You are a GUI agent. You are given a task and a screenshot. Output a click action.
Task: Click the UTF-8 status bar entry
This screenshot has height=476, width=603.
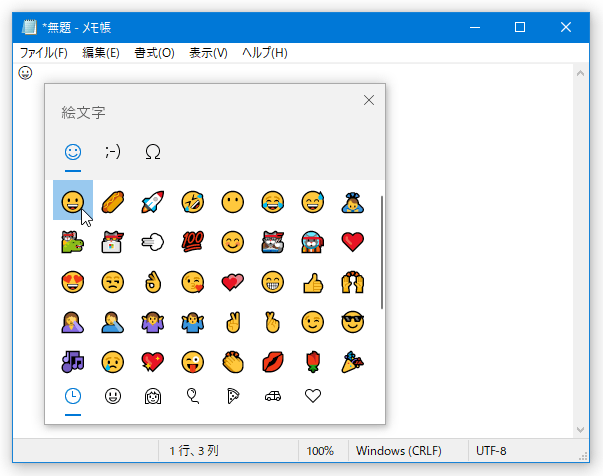[x=491, y=451]
